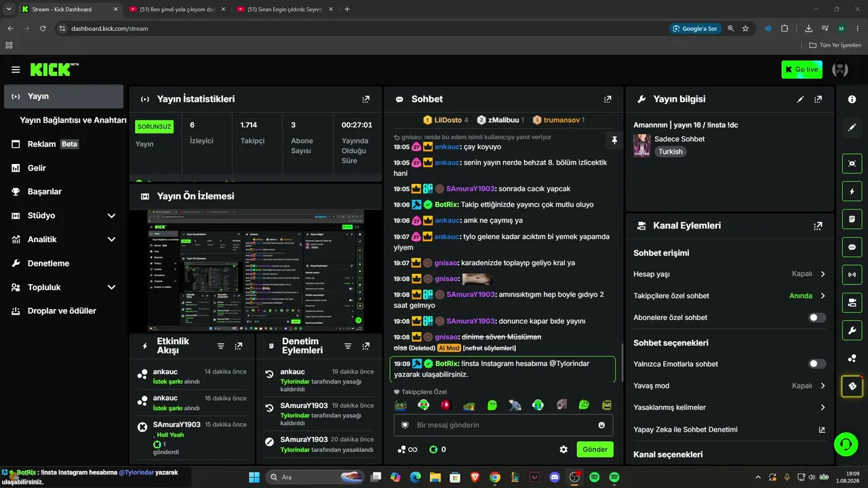Open the Windows Start menu

point(254,477)
